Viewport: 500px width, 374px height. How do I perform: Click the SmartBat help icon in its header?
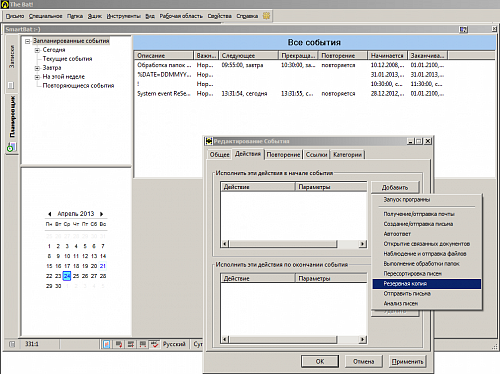464,30
